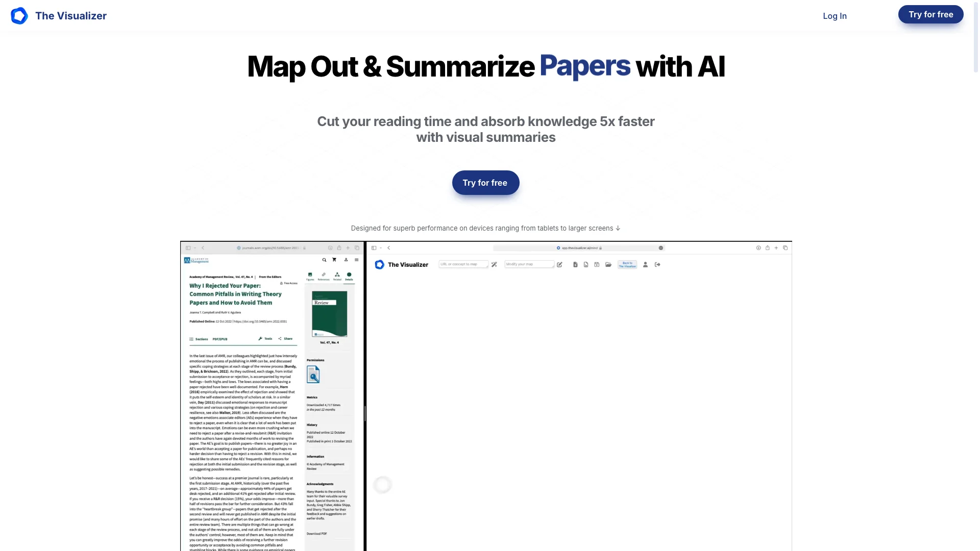Image resolution: width=980 pixels, height=551 pixels.
Task: Click the PDF/EPUB toggle on paper viewer
Action: 220,339
